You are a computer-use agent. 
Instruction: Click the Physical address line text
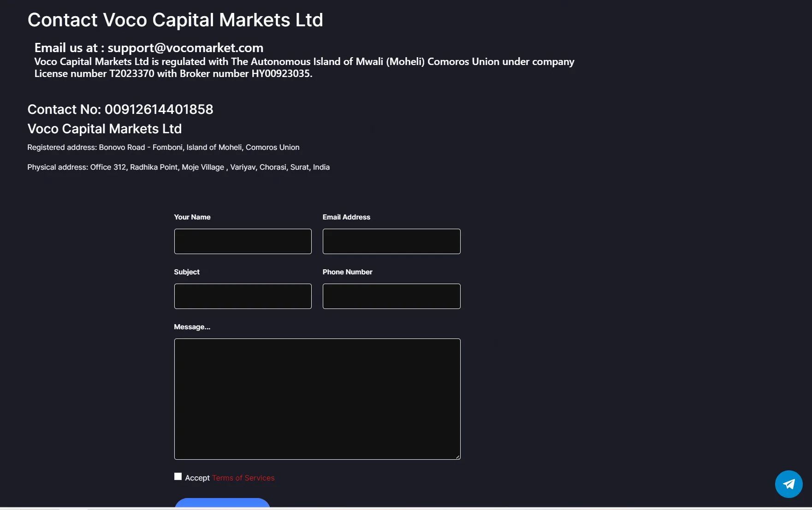coord(178,167)
